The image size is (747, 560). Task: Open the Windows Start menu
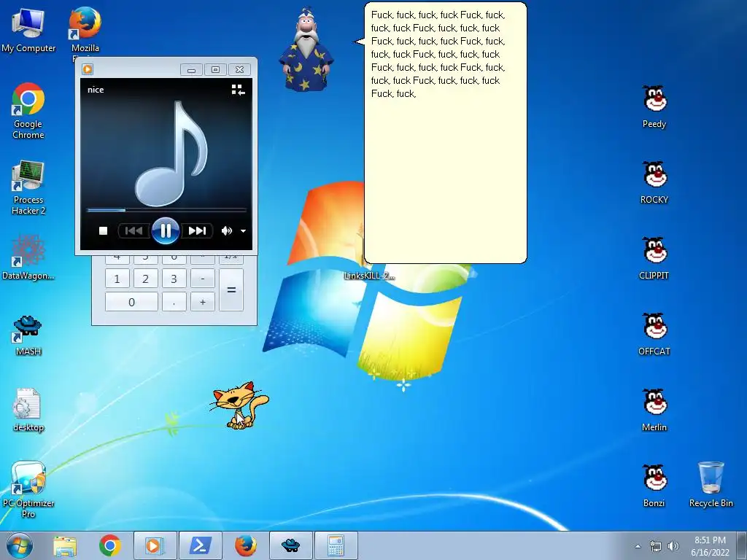coord(20,545)
